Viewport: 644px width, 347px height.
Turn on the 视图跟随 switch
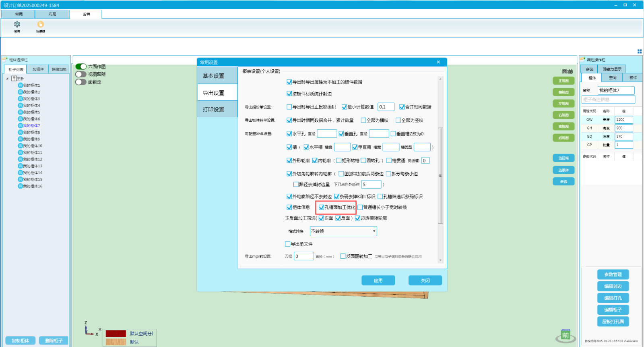[x=81, y=74]
